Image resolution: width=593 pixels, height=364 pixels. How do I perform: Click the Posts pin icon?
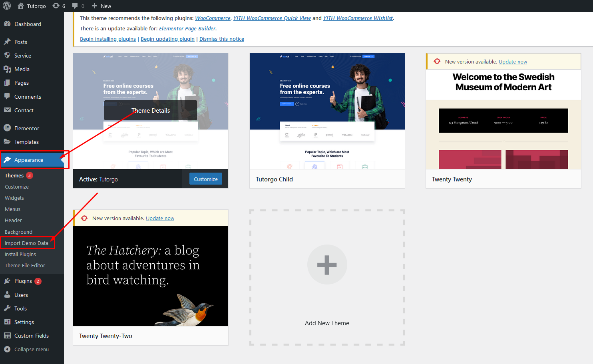tap(7, 42)
